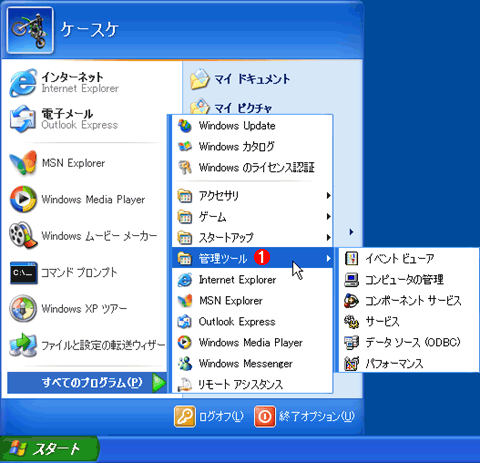Expand the ゲーム submenu arrow
The width and height of the screenshot is (480, 463).
[x=328, y=217]
